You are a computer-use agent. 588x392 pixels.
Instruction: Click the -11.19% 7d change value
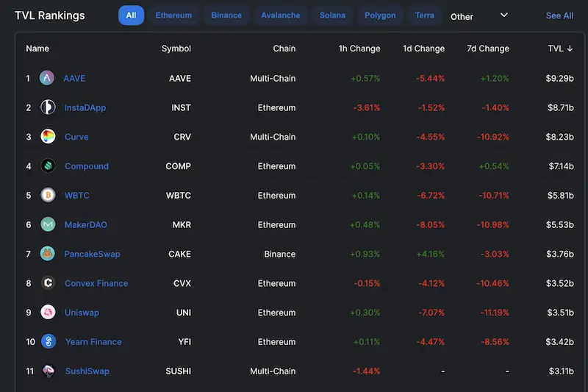pos(495,313)
